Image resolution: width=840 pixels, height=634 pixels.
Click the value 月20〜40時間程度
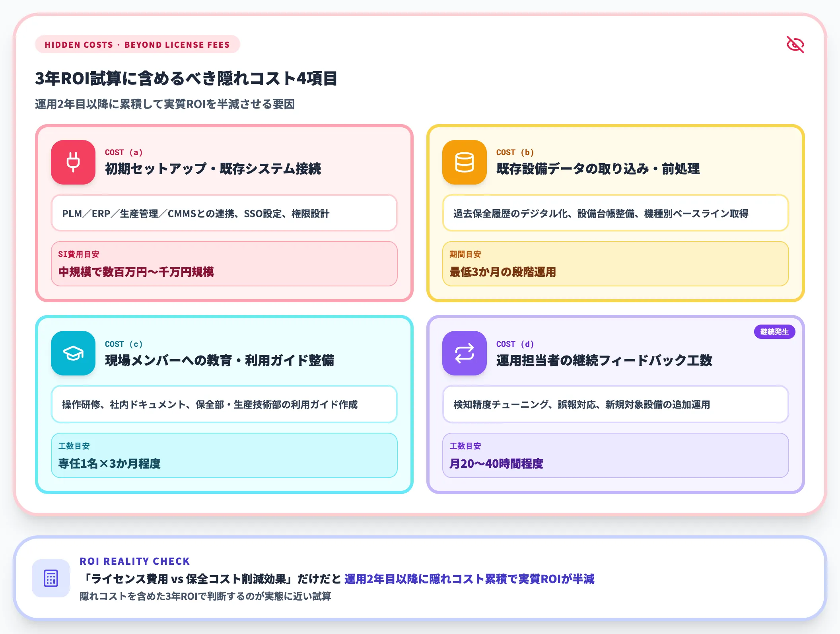496,464
